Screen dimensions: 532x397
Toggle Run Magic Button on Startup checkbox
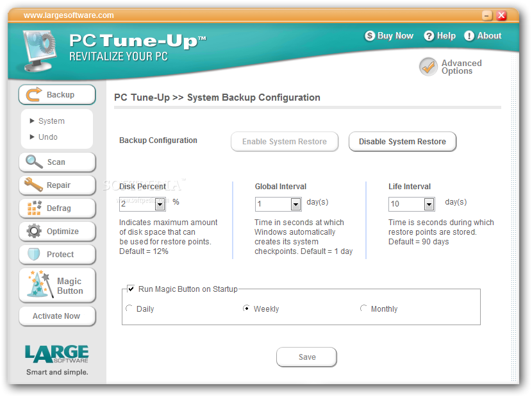(131, 289)
